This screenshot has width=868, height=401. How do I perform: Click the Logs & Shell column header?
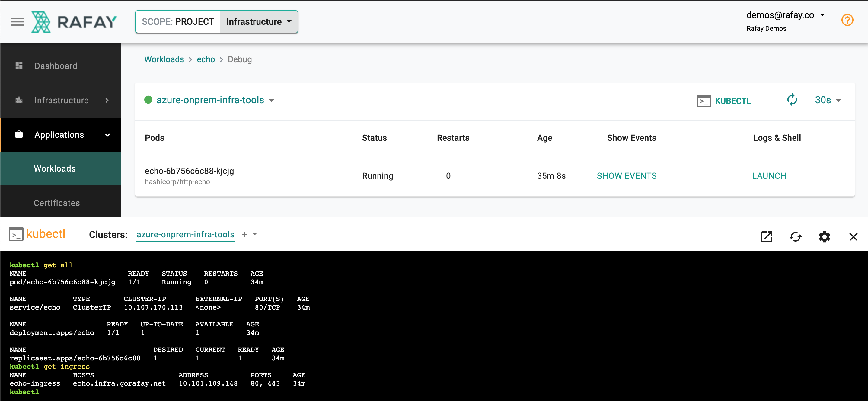pyautogui.click(x=777, y=138)
